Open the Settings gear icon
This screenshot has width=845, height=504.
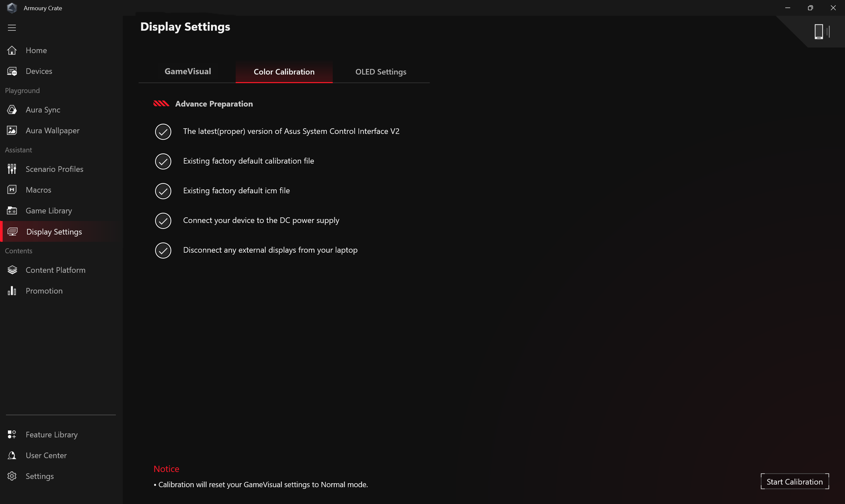point(12,476)
